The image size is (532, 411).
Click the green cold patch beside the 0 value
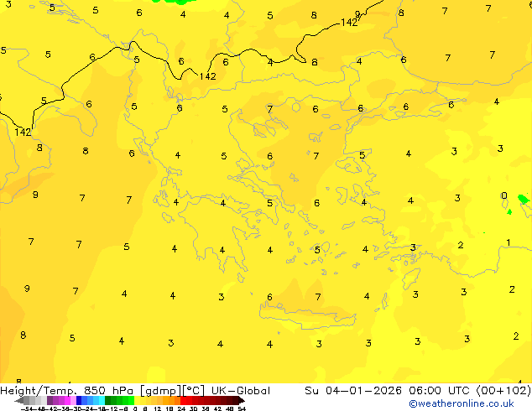(523, 199)
